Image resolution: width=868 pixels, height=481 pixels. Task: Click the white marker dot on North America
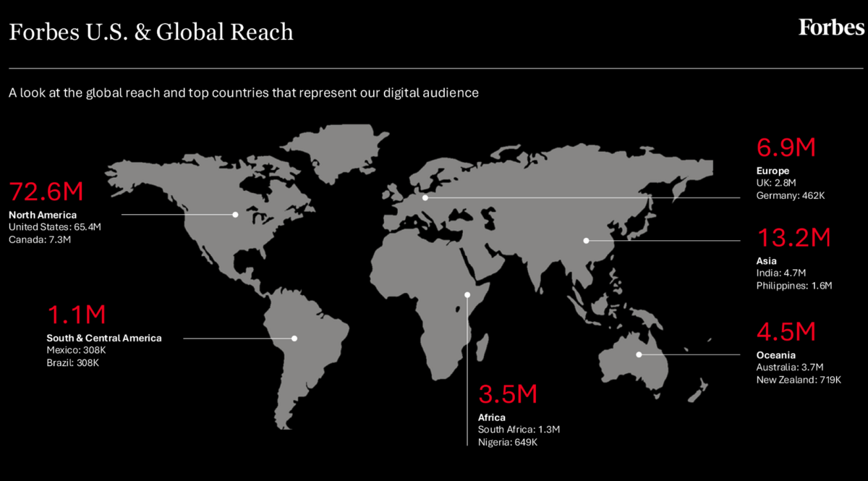coord(236,214)
